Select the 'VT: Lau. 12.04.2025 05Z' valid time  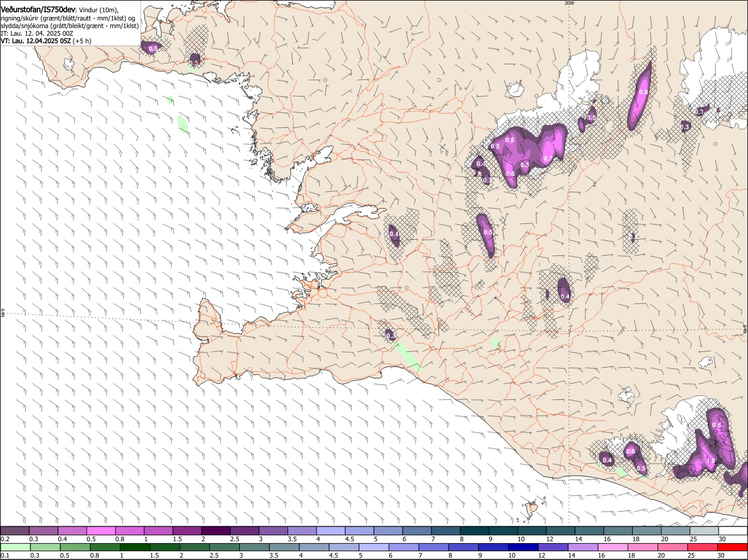36,41
